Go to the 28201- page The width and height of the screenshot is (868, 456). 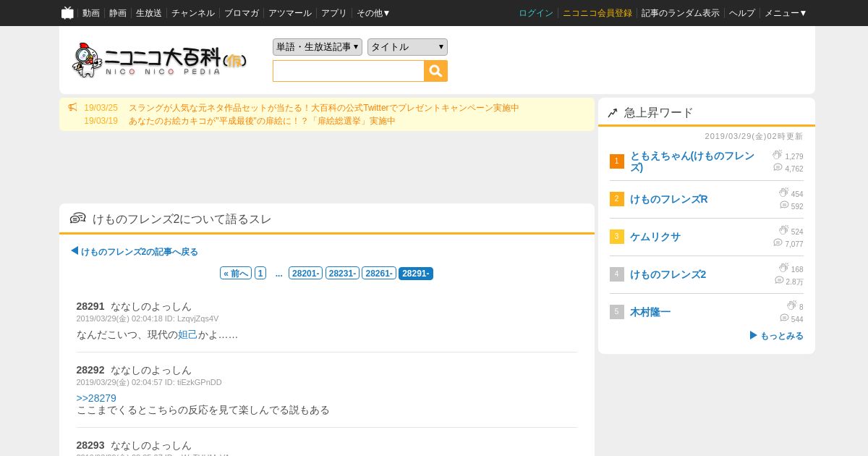point(305,274)
